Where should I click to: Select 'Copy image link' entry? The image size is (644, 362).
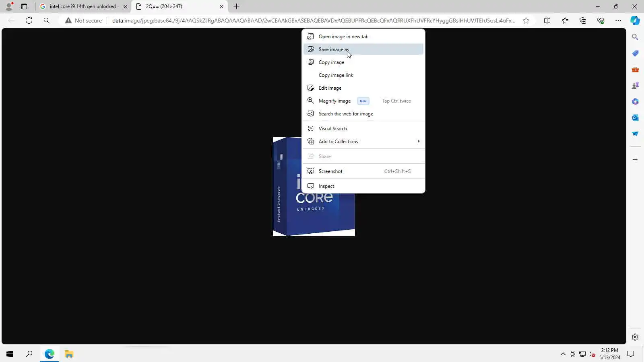363,75
